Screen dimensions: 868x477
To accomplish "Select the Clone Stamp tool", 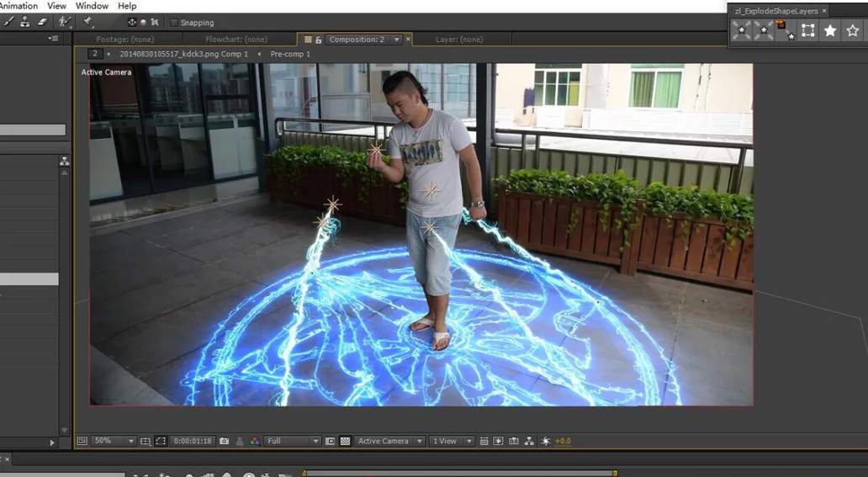I will [x=25, y=22].
